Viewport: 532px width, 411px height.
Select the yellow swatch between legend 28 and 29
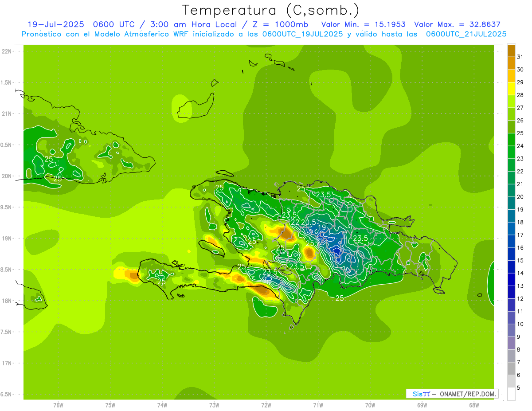[x=511, y=88]
